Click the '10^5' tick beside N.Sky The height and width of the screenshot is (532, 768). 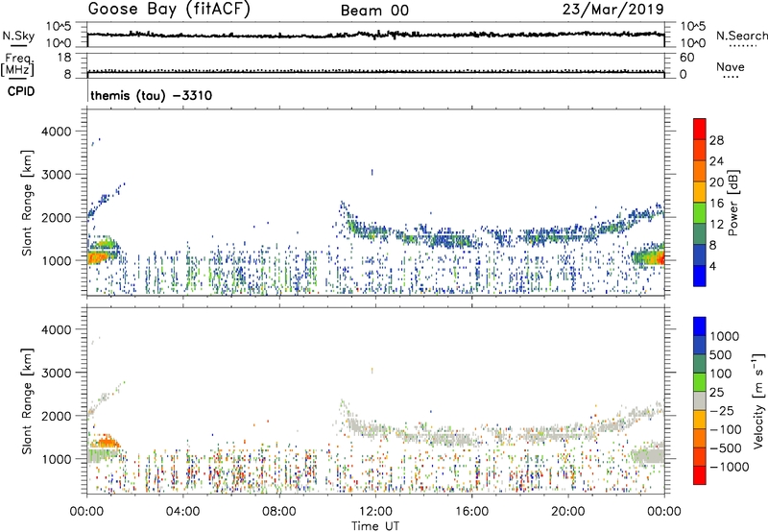click(x=59, y=27)
